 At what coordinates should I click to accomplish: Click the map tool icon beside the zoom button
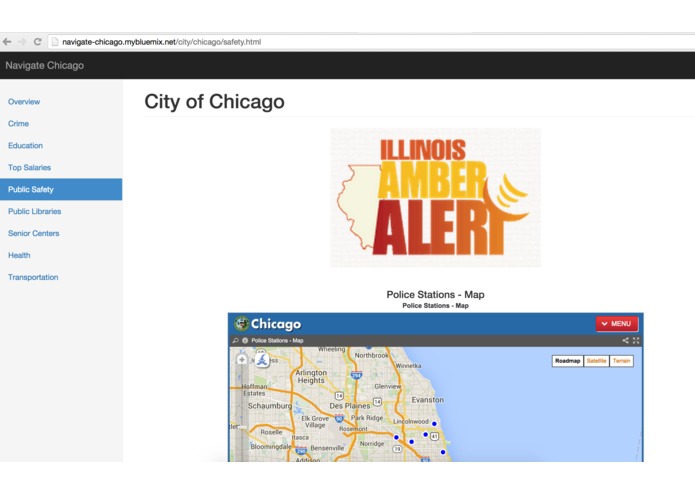(x=262, y=359)
